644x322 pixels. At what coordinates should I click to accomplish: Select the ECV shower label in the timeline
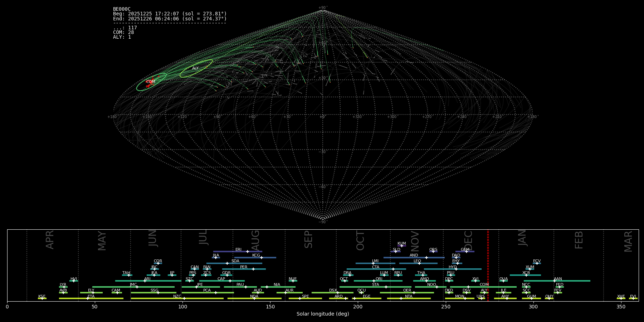[x=537, y=261]
